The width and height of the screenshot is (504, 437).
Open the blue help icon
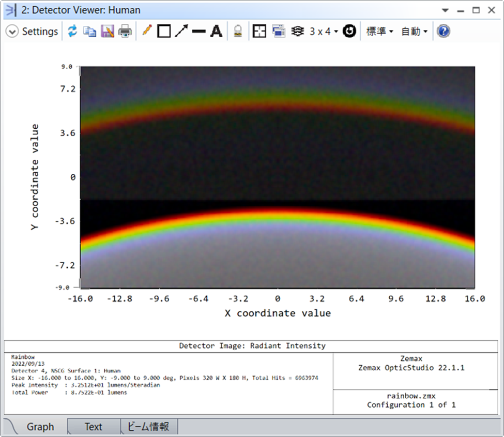[x=443, y=31]
